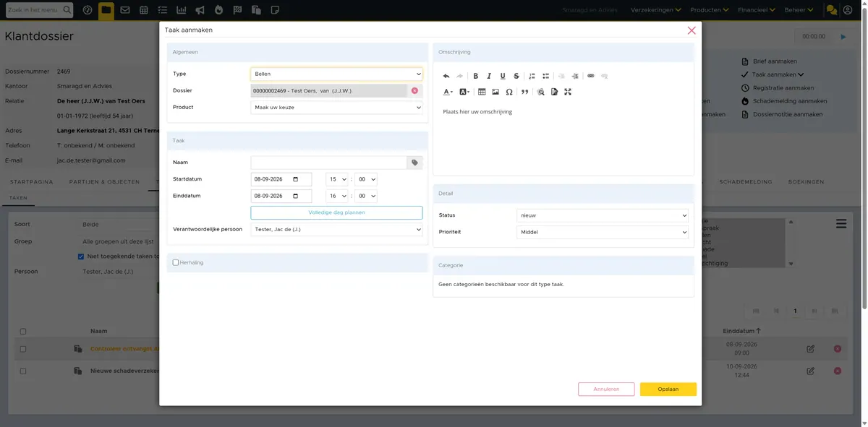Image resolution: width=868 pixels, height=427 pixels.
Task: Open the Status dropdown showing nieuw
Action: (603, 215)
